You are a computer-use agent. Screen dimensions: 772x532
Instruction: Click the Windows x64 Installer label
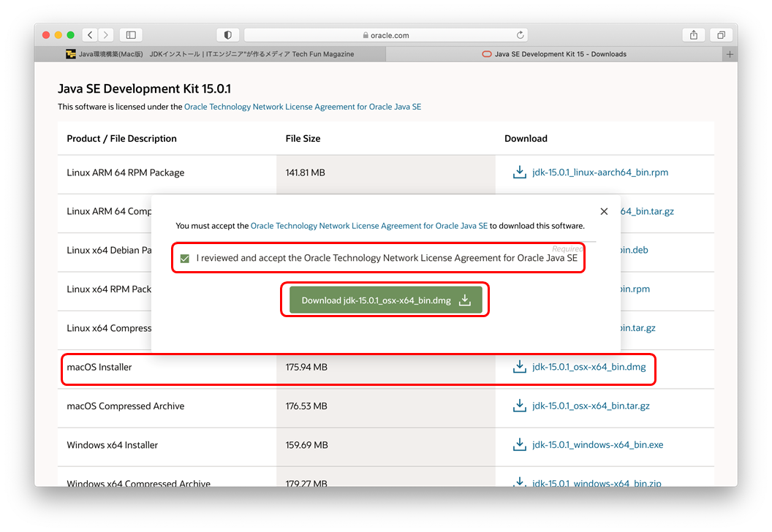pos(113,445)
